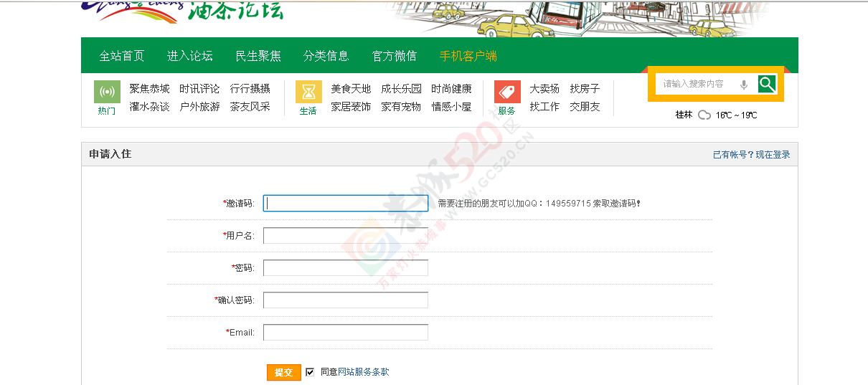Go to the 时尚健康 section
868x385 pixels.
(x=452, y=89)
